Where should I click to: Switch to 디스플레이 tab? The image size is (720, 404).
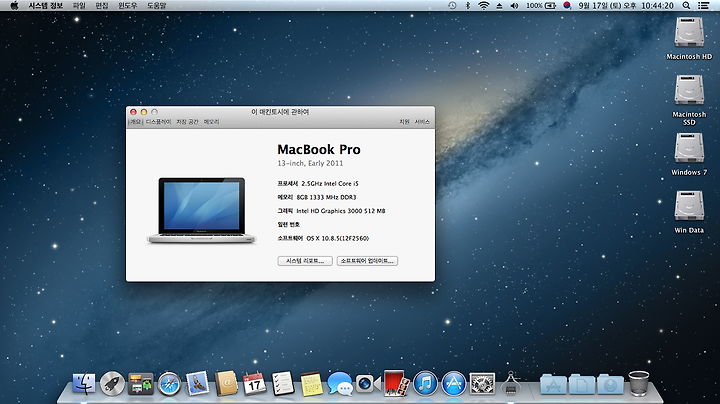(158, 122)
